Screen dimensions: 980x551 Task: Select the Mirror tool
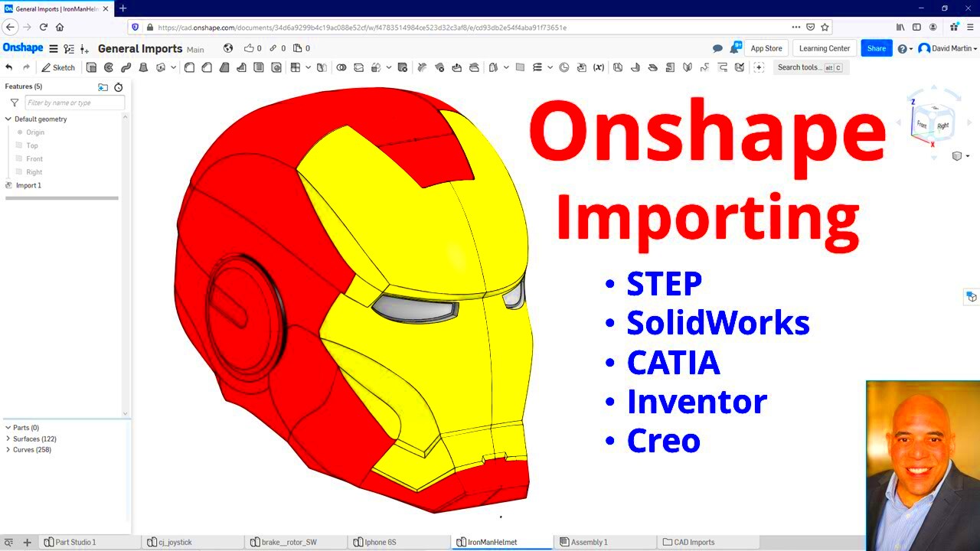pos(322,67)
